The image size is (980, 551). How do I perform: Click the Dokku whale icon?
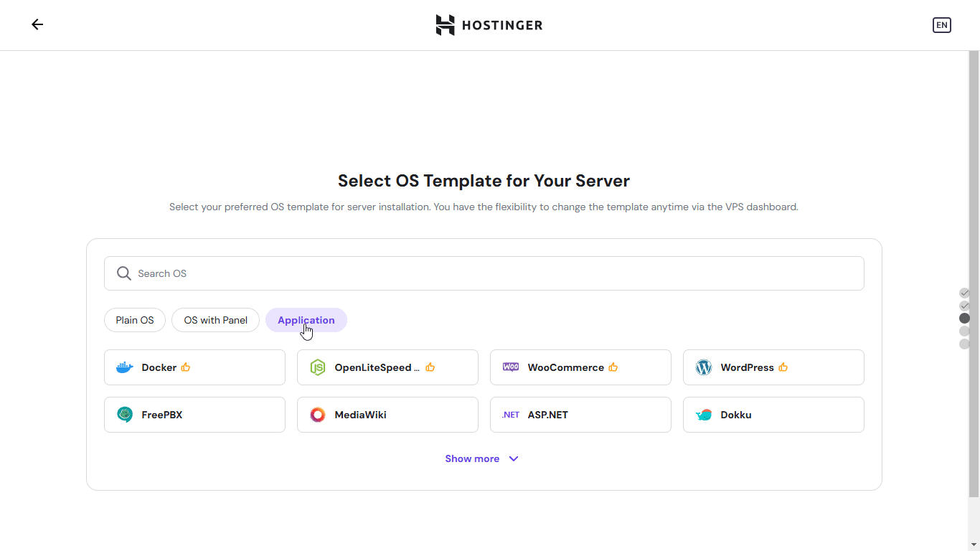point(704,415)
